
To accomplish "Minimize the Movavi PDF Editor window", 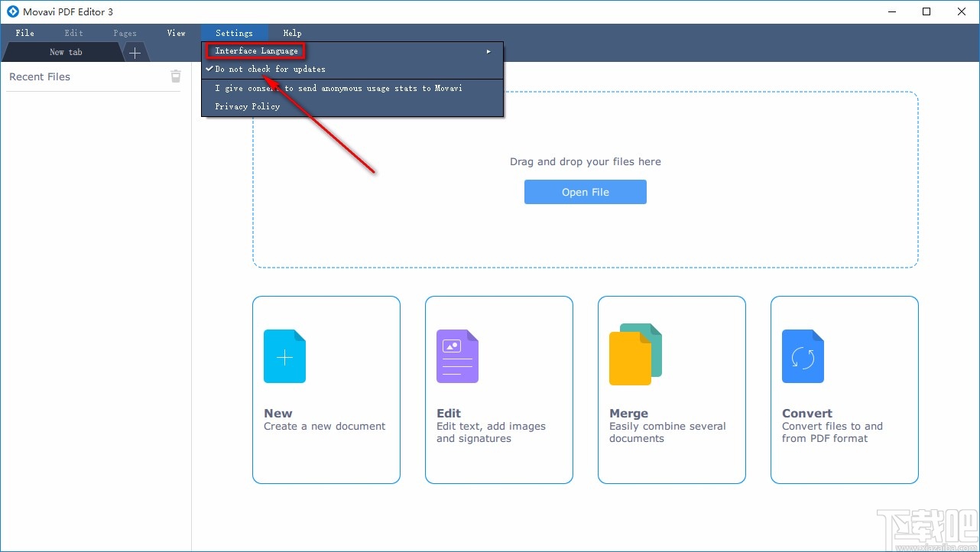I will [891, 11].
